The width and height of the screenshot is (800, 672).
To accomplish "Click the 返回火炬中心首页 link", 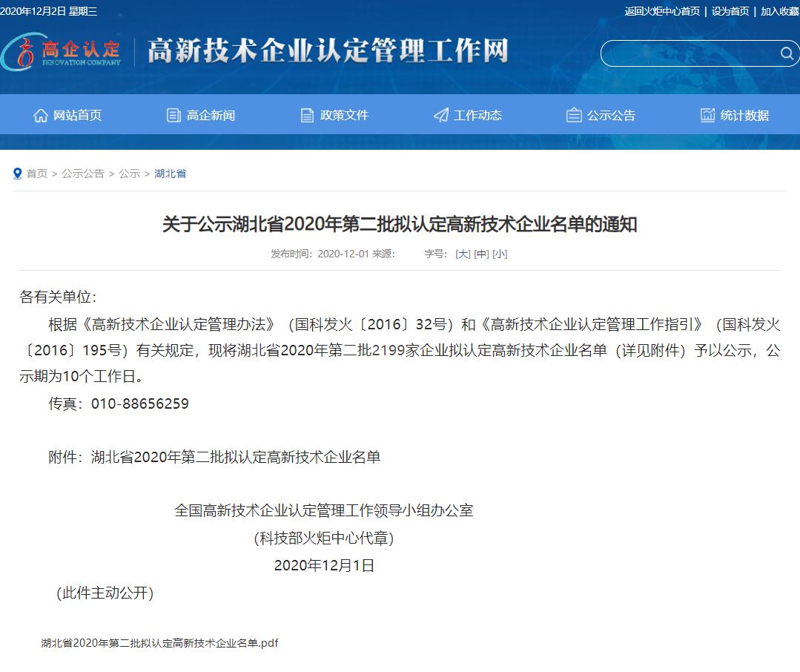I will coord(663,11).
